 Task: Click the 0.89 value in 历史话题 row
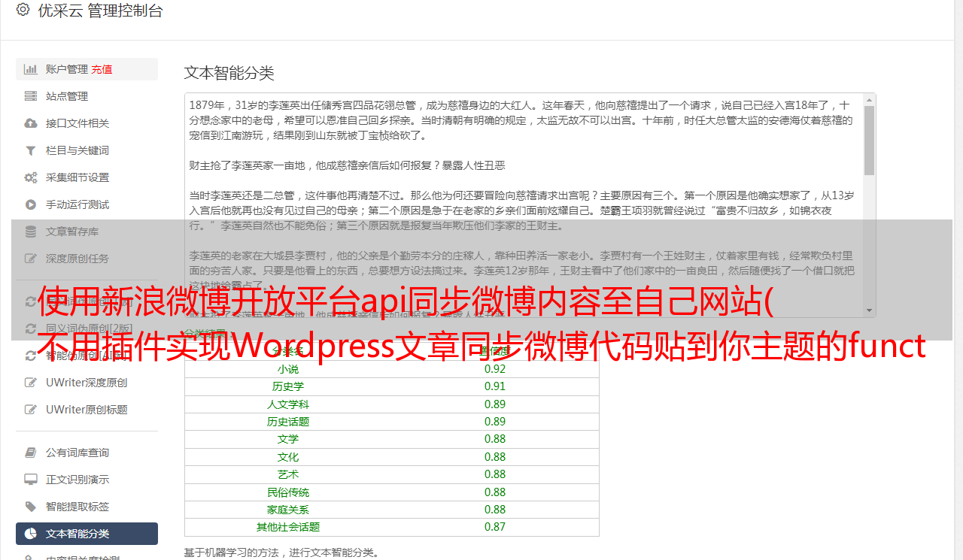pyautogui.click(x=495, y=422)
